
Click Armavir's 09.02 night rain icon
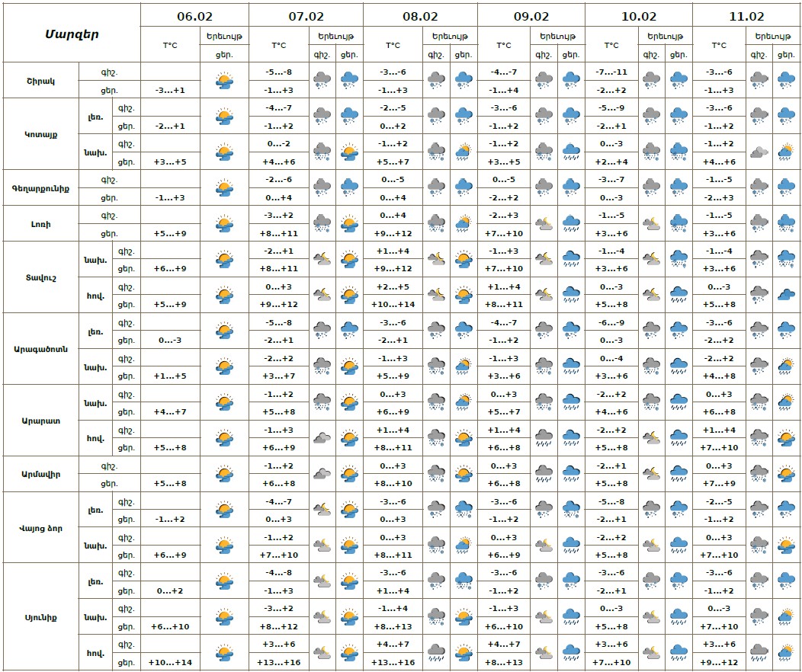544,474
